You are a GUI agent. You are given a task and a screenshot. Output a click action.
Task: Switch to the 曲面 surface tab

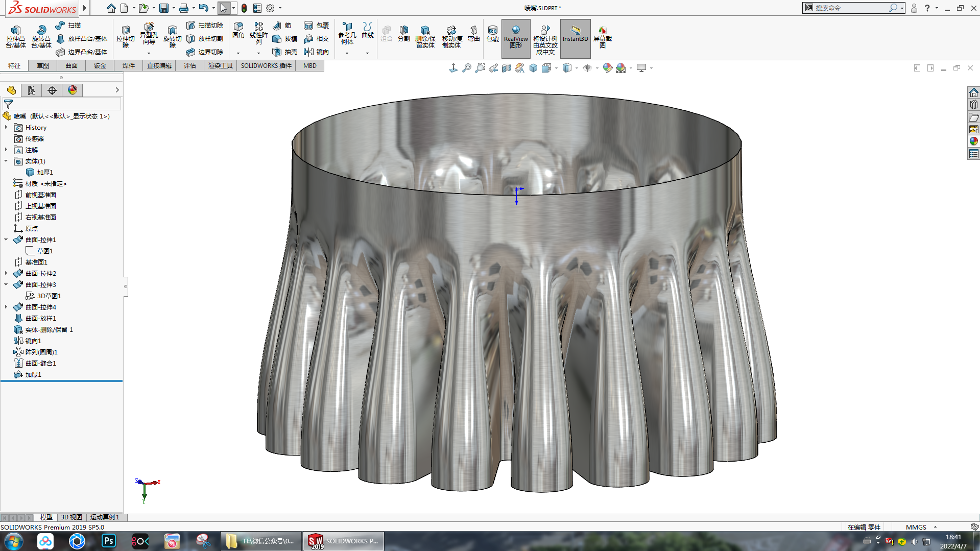pos(71,66)
